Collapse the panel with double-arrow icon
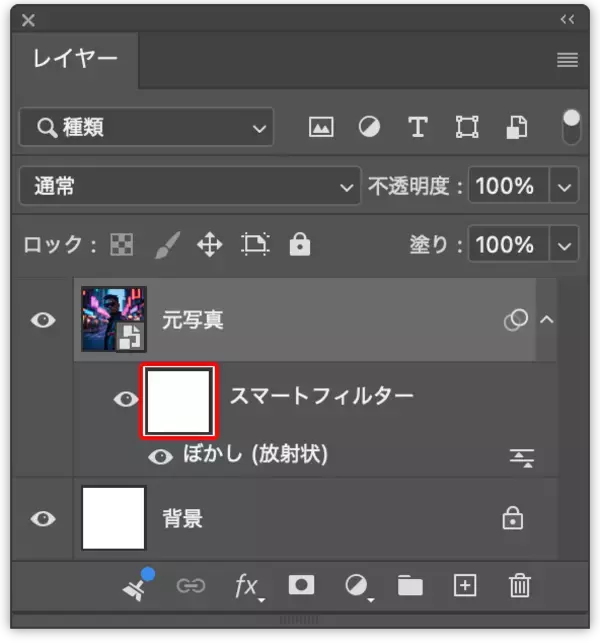This screenshot has width=600, height=643. (x=568, y=19)
